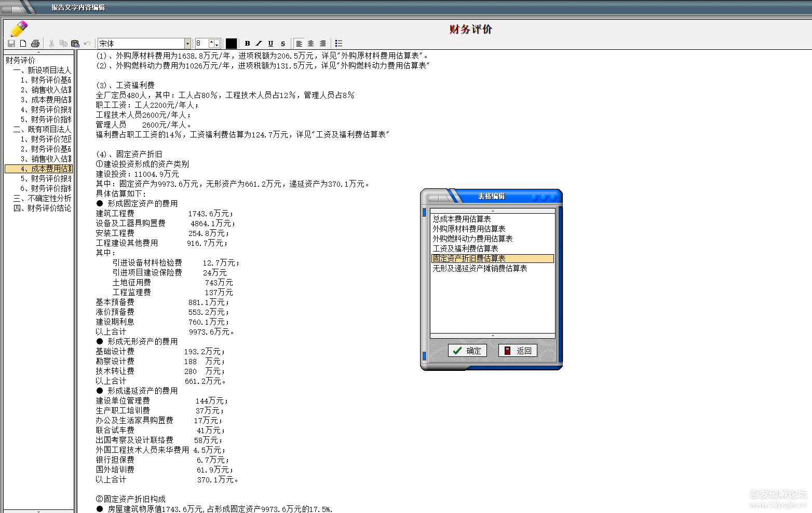
Task: Select 财务评价 root tree node
Action: [x=21, y=60]
